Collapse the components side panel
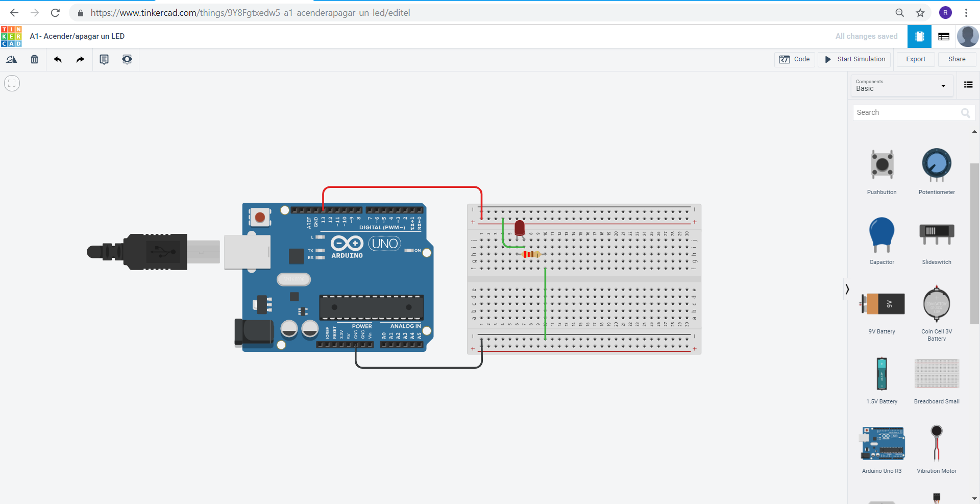The height and width of the screenshot is (504, 980). point(847,289)
